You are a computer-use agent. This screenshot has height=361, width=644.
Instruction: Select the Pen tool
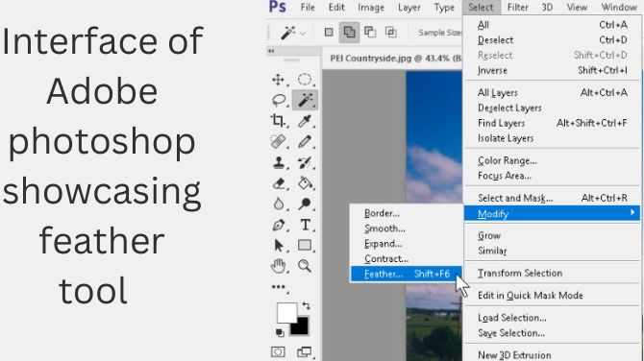279,225
